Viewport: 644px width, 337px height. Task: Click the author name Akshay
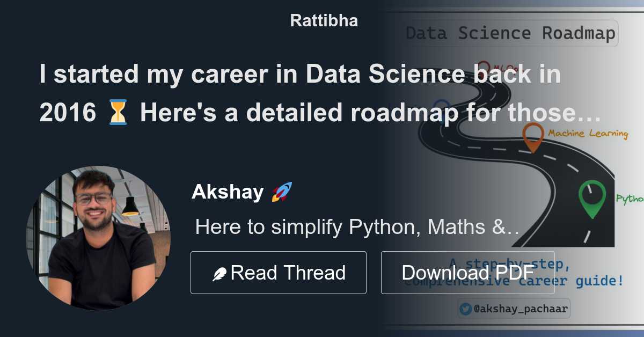[227, 191]
